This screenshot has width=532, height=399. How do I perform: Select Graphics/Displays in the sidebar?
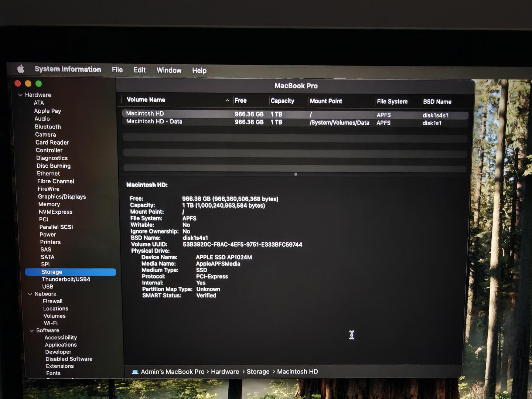[x=62, y=197]
